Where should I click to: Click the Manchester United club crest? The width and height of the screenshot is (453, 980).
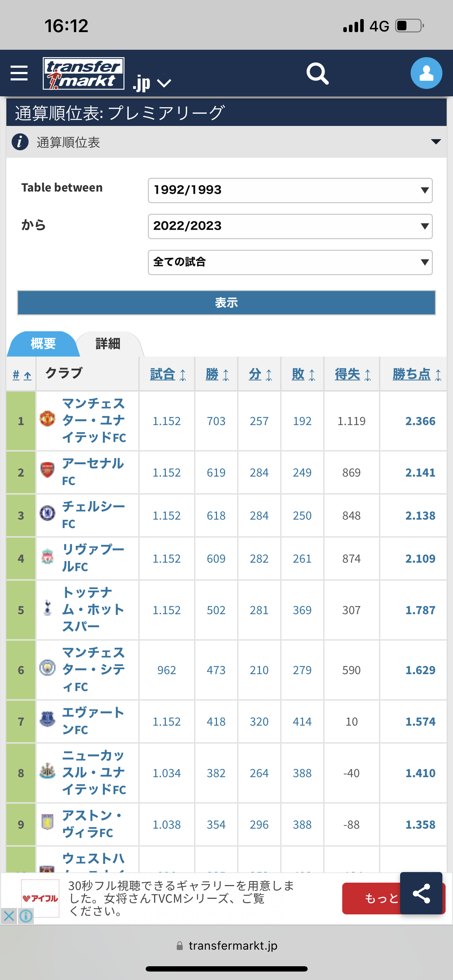pyautogui.click(x=48, y=418)
